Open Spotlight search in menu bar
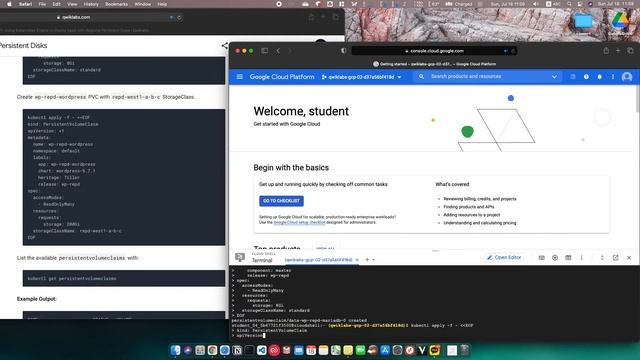 569,4
